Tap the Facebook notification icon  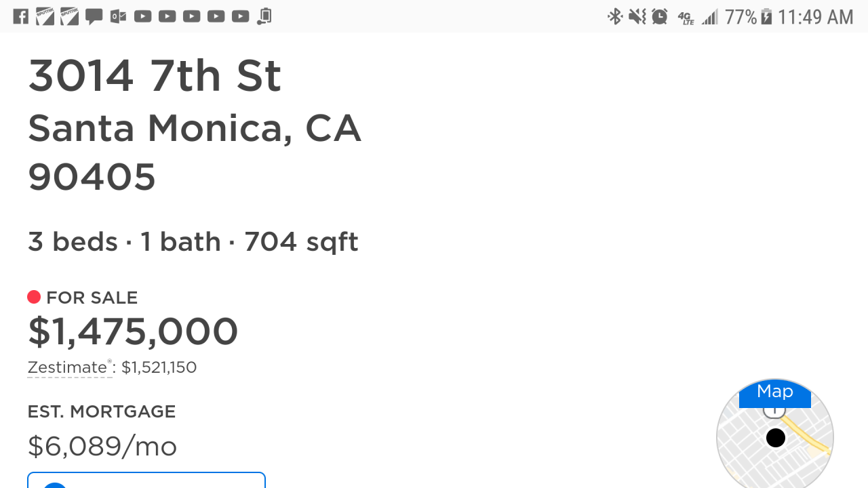tap(21, 16)
